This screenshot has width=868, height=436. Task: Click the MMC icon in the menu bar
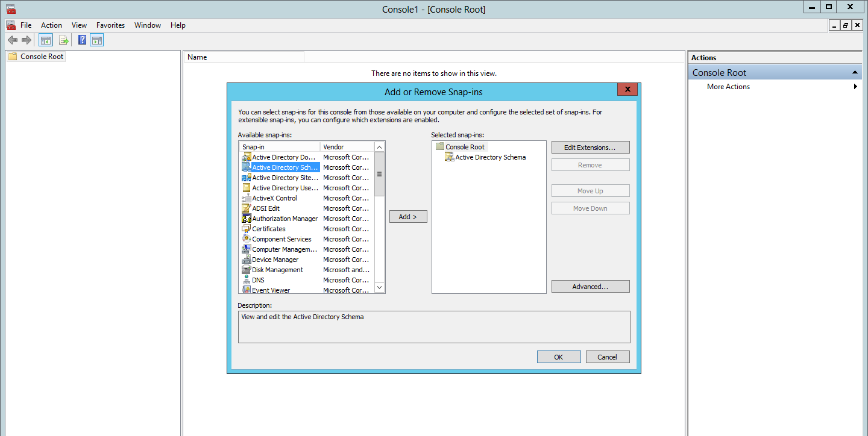click(x=10, y=25)
